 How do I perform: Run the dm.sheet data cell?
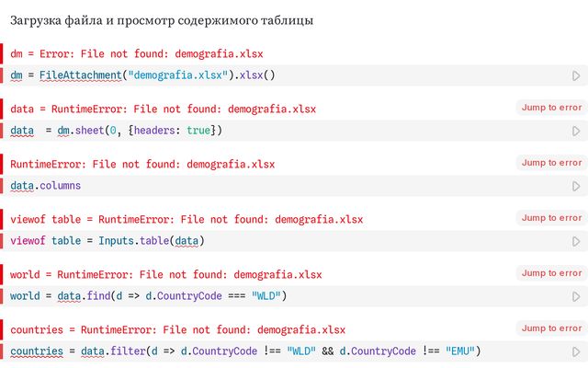click(576, 131)
